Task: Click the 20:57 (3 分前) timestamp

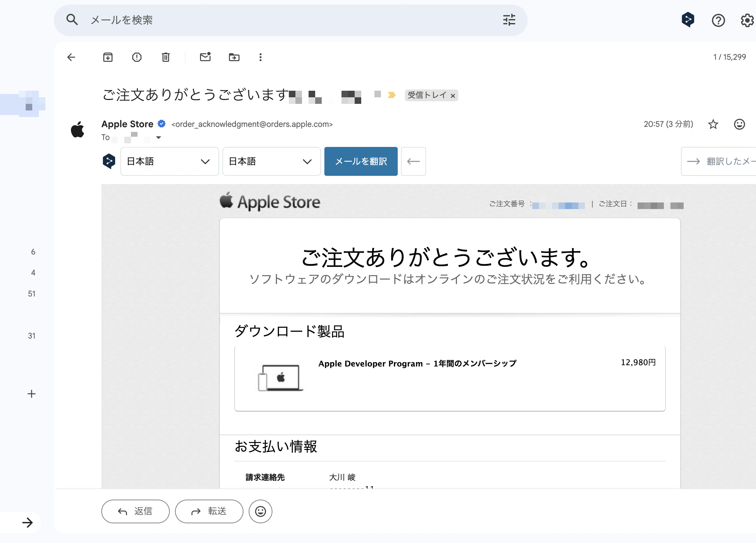Action: (x=668, y=124)
